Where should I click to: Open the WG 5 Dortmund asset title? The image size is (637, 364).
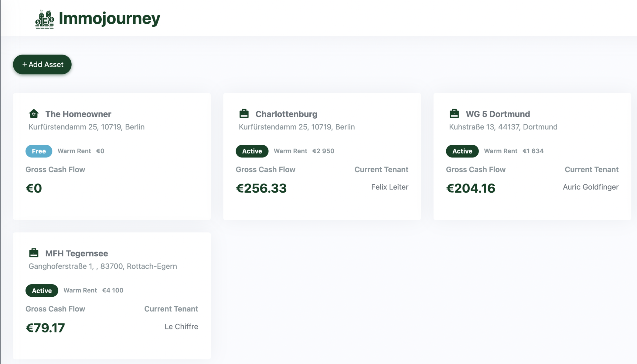coord(498,114)
